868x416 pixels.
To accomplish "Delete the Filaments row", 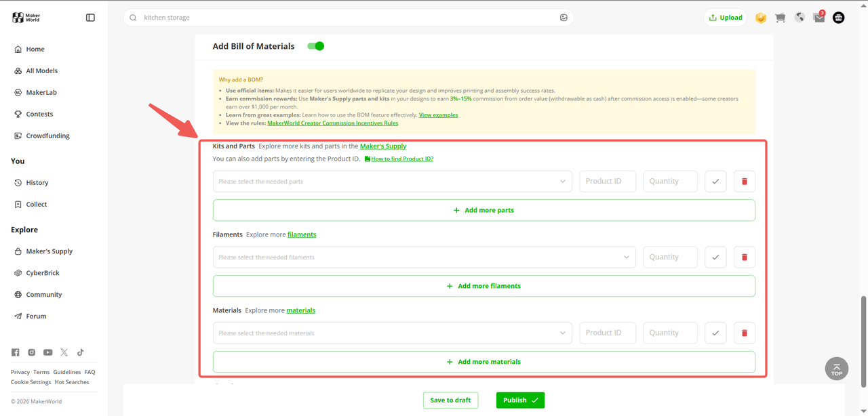I will [745, 257].
